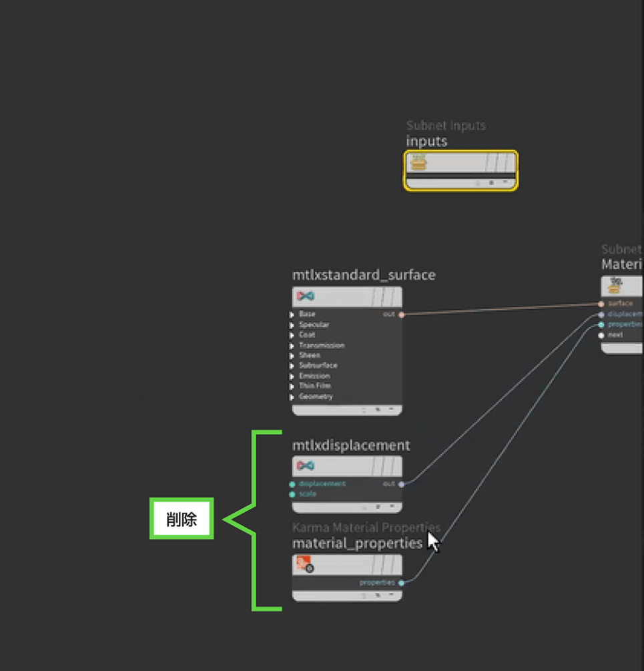Click the displacement input port

tap(292, 484)
